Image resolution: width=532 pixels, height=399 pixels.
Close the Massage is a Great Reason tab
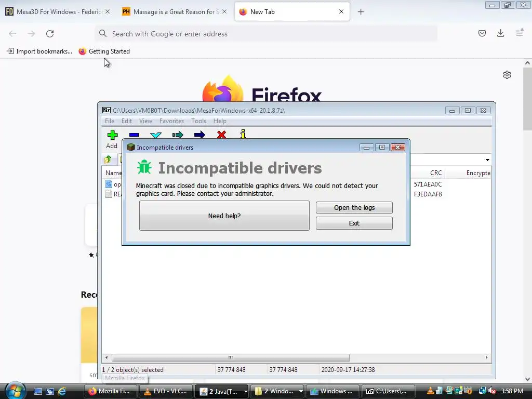pos(224,11)
